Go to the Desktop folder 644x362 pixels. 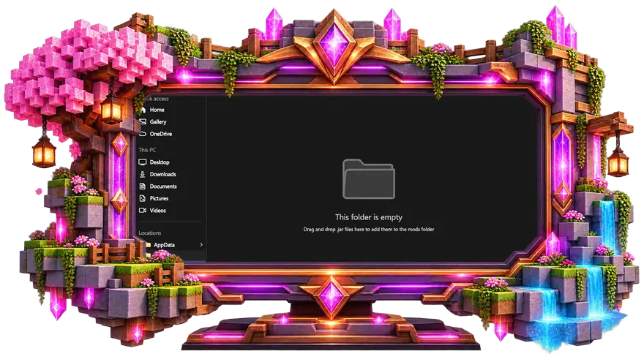click(x=160, y=162)
